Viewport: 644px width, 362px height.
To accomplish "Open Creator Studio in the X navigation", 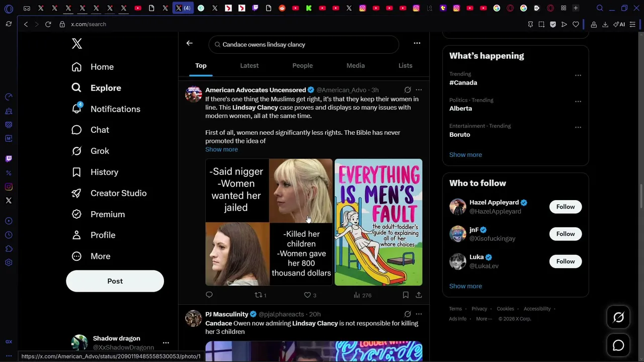I will pyautogui.click(x=109, y=193).
